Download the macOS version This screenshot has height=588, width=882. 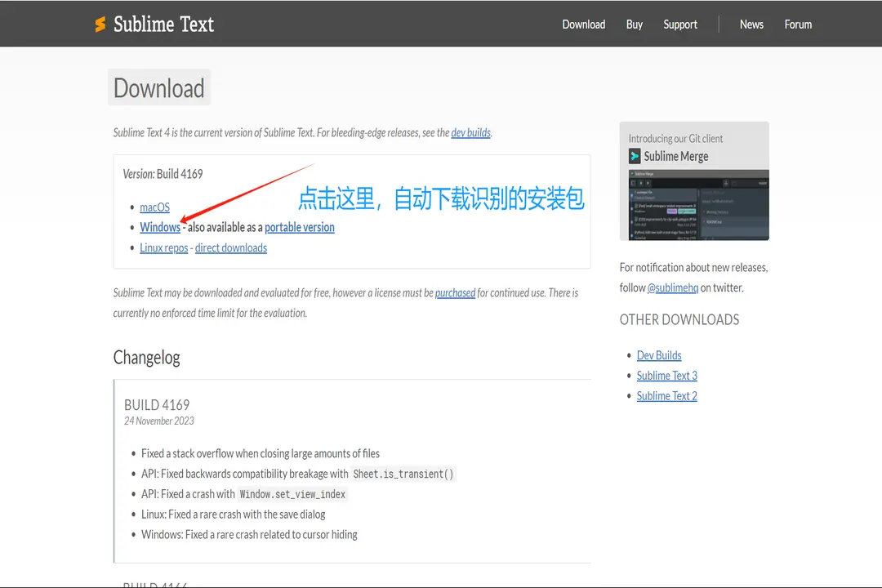(x=154, y=207)
